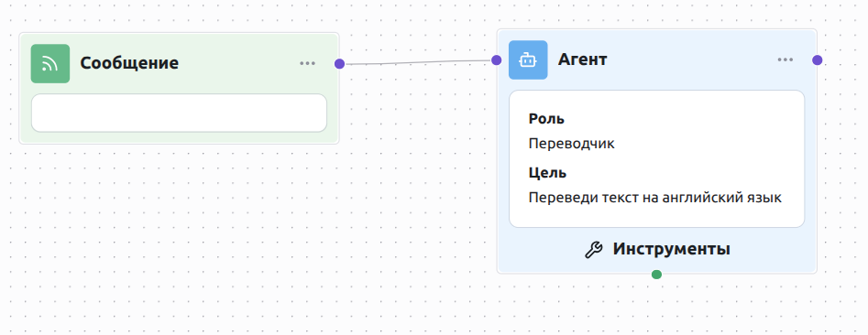Click the green tools connector below Агент

click(x=656, y=275)
